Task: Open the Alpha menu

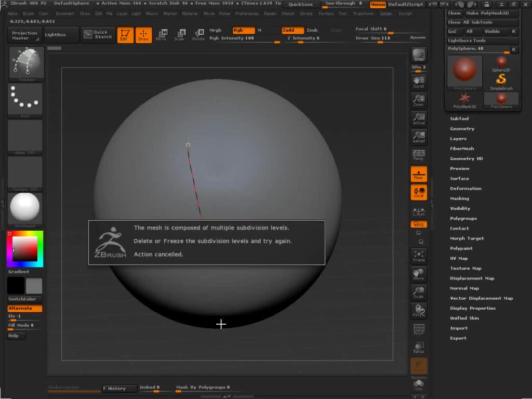Action: tap(12, 14)
